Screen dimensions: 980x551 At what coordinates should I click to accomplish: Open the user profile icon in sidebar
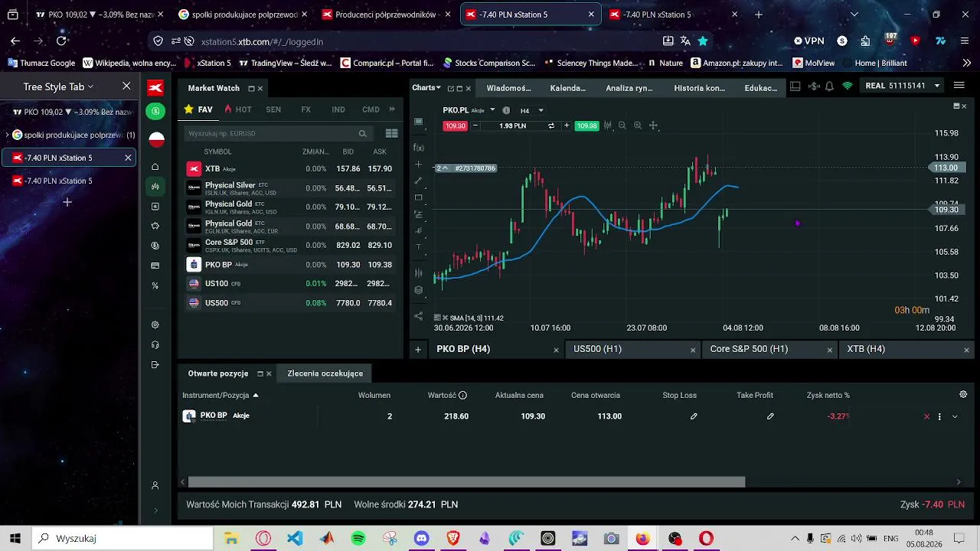click(x=155, y=485)
